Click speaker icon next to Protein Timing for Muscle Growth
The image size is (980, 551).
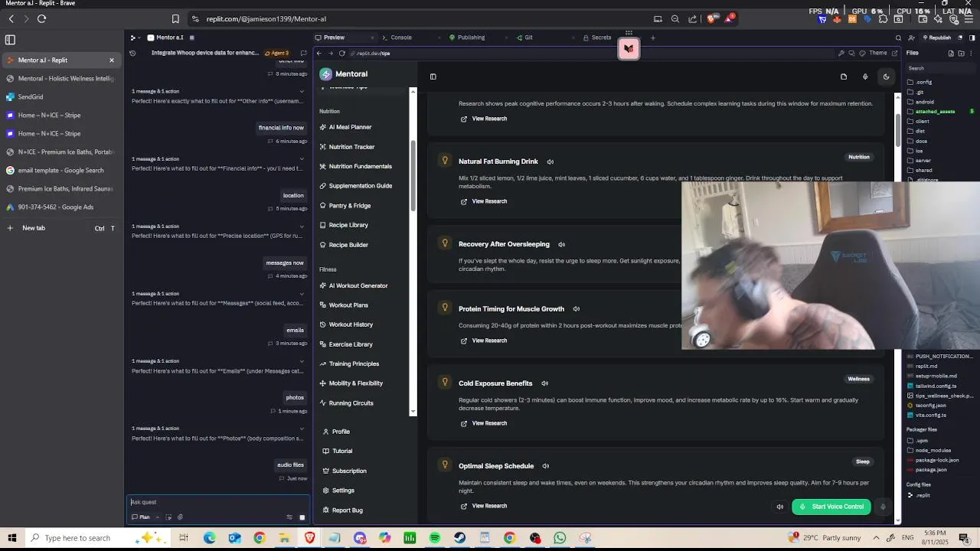(576, 309)
